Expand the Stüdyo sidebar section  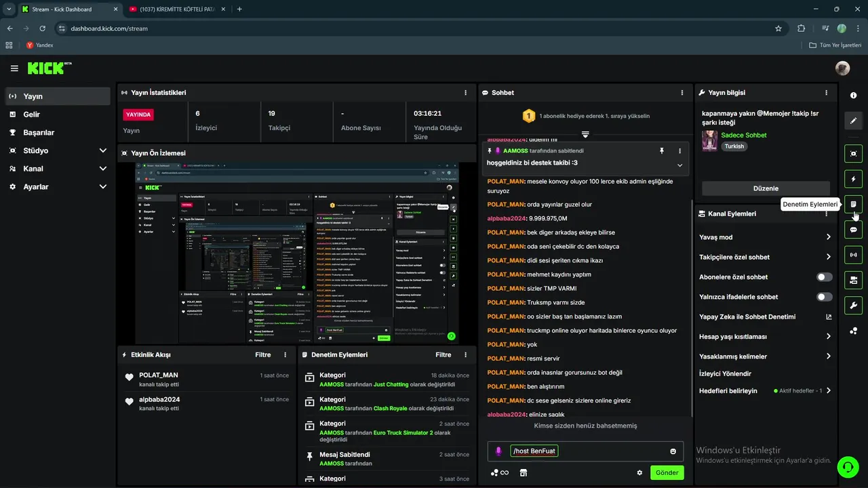point(103,150)
